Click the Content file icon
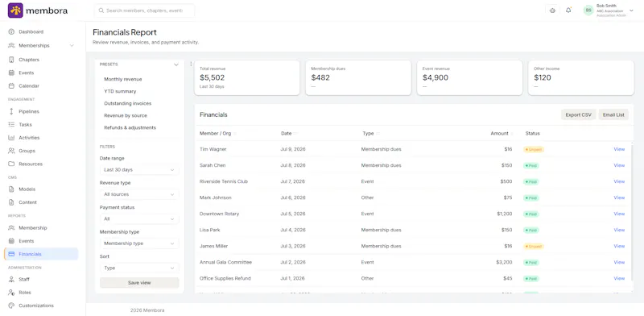This screenshot has width=644, height=316. (x=11, y=202)
